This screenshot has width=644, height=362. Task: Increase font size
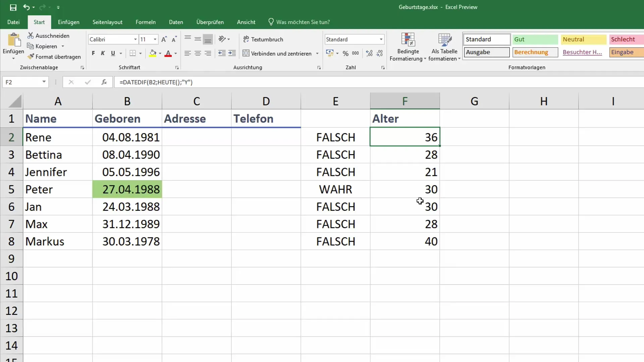164,39
